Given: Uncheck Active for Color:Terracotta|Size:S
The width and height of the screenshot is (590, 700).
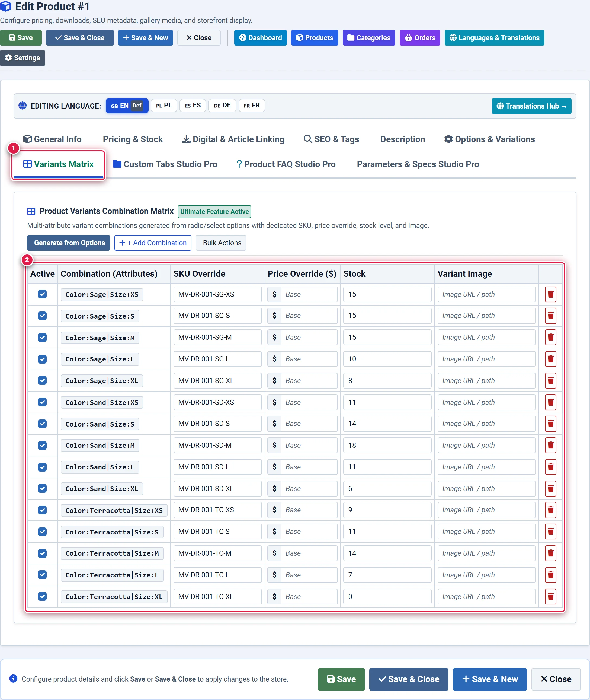Looking at the screenshot, I should (42, 531).
